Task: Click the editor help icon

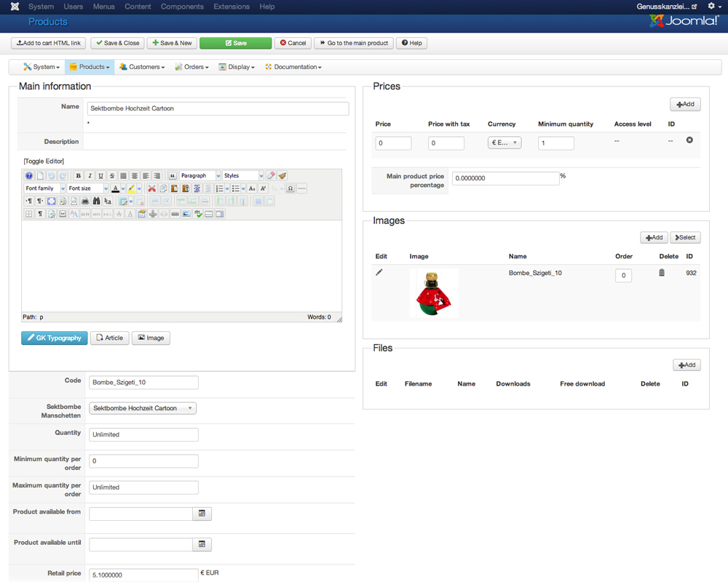Action: click(29, 176)
